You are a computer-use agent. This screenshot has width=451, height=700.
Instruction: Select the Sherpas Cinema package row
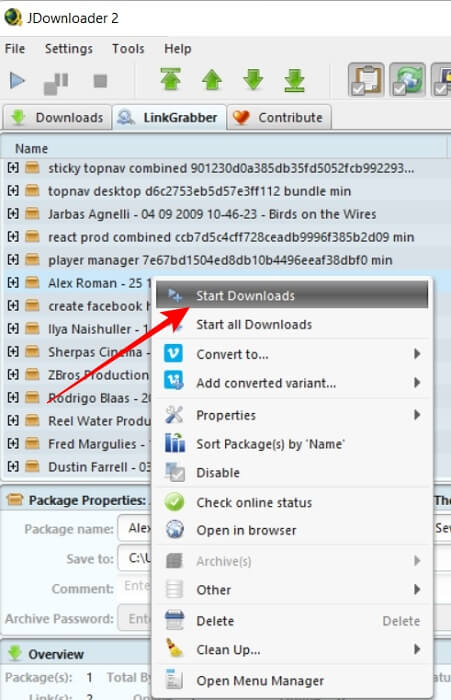coord(76,352)
